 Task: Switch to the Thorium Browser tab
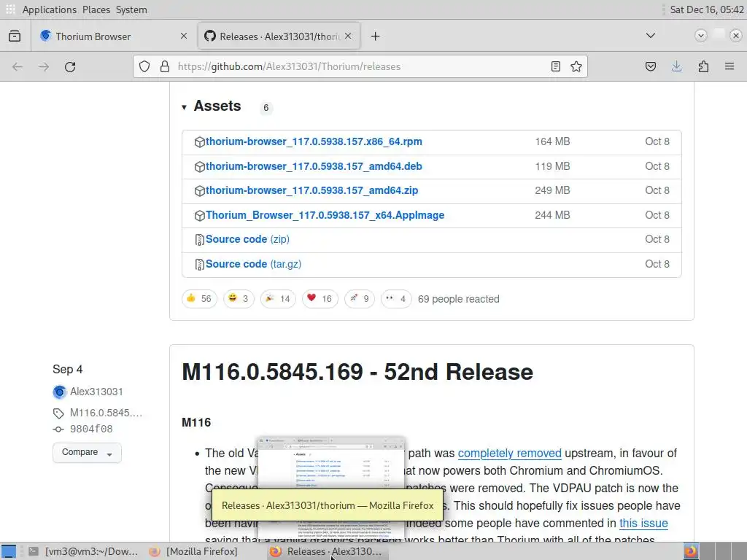[x=115, y=36]
